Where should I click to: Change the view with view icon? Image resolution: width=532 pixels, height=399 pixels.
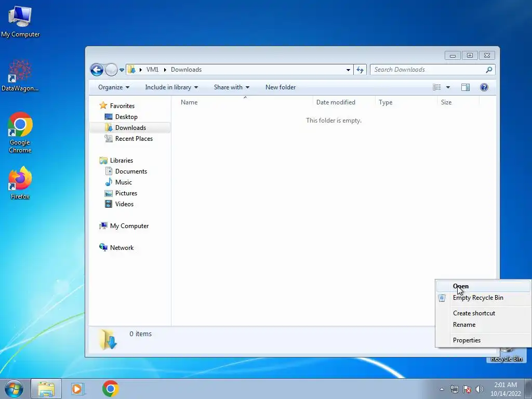click(x=436, y=87)
